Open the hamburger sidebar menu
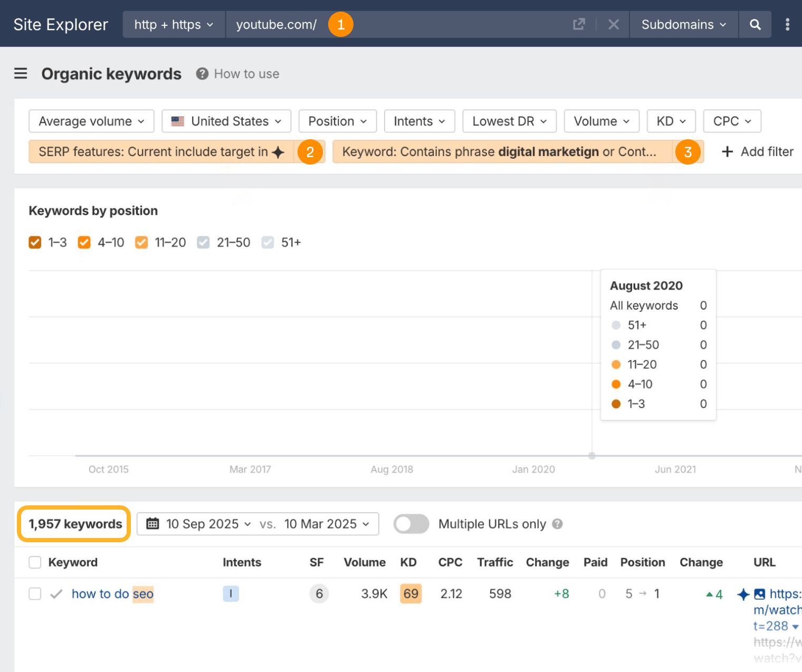The width and height of the screenshot is (802, 672). [21, 73]
